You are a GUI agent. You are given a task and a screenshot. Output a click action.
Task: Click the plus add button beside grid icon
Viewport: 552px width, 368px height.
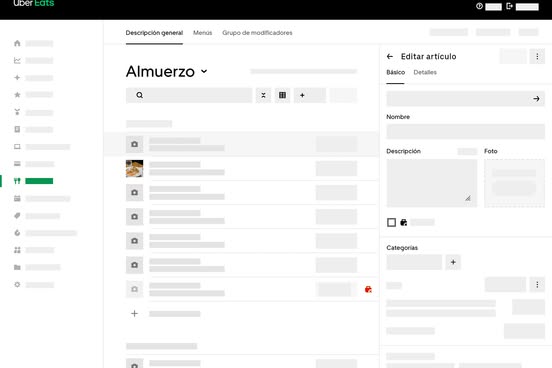tap(310, 95)
